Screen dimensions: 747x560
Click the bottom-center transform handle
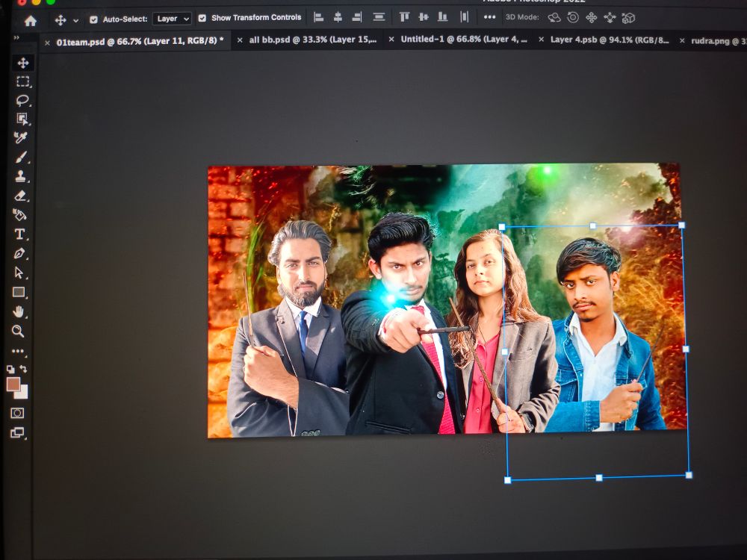[599, 478]
